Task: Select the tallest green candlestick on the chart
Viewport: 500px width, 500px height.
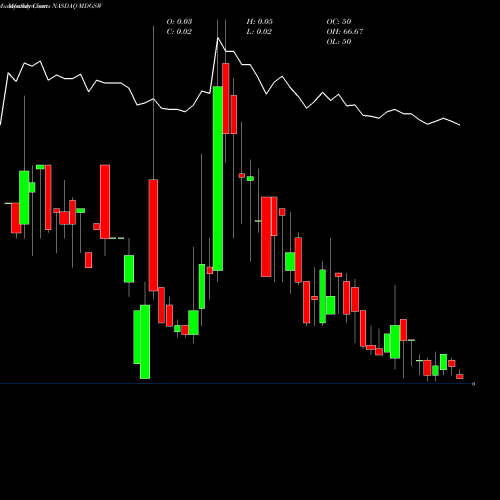Action: tap(218, 178)
